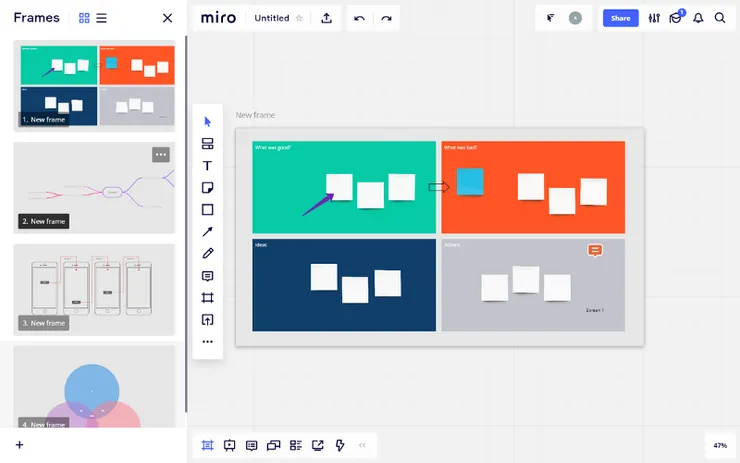Select the Comment tool in left toolbar

click(207, 276)
